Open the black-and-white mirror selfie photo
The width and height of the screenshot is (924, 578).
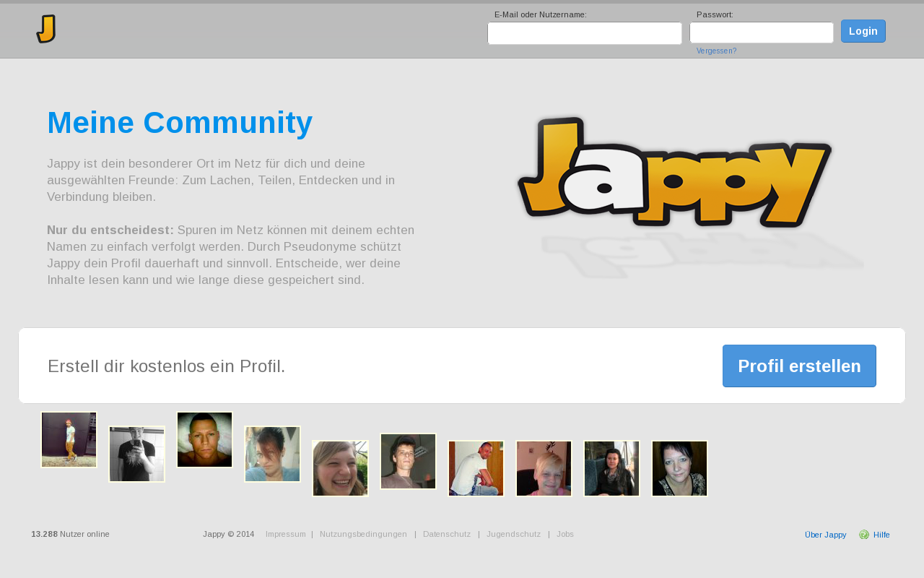pos(136,454)
